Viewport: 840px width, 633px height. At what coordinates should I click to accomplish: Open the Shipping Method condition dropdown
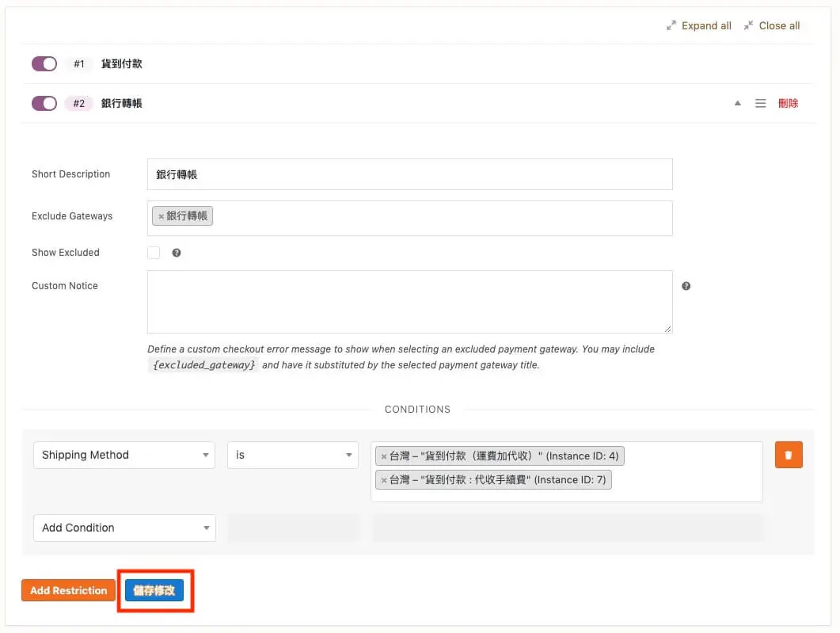124,455
